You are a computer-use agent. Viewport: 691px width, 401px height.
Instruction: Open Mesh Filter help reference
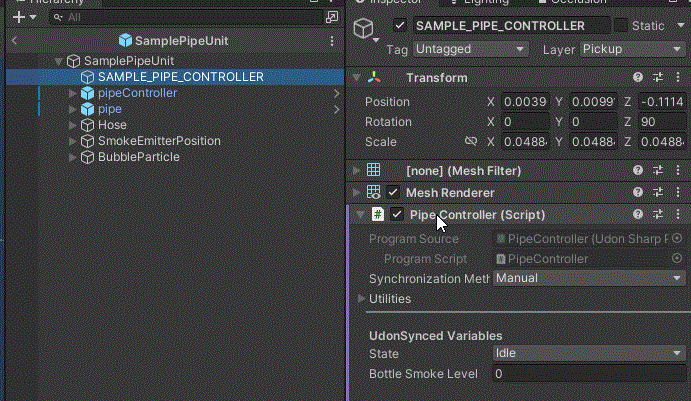click(638, 171)
